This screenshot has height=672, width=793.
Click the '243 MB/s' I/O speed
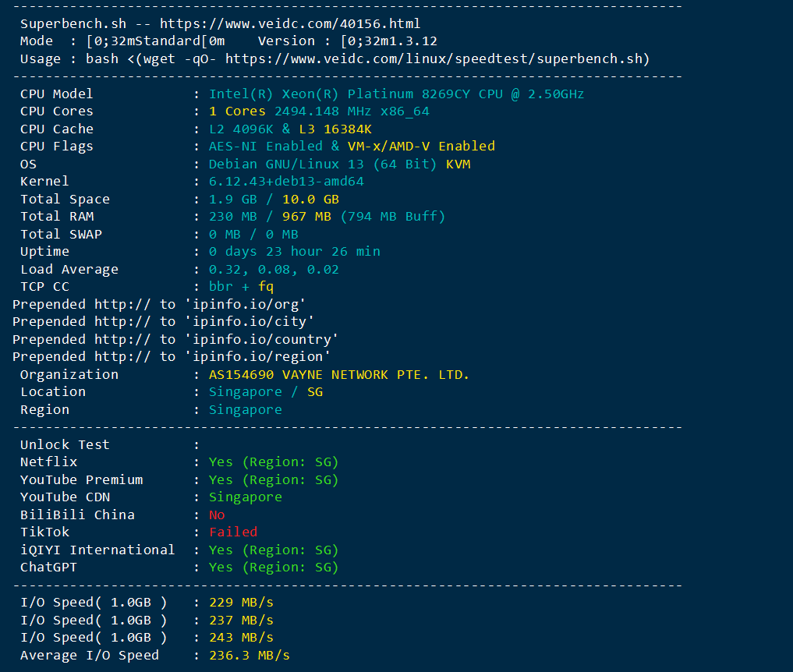(241, 637)
